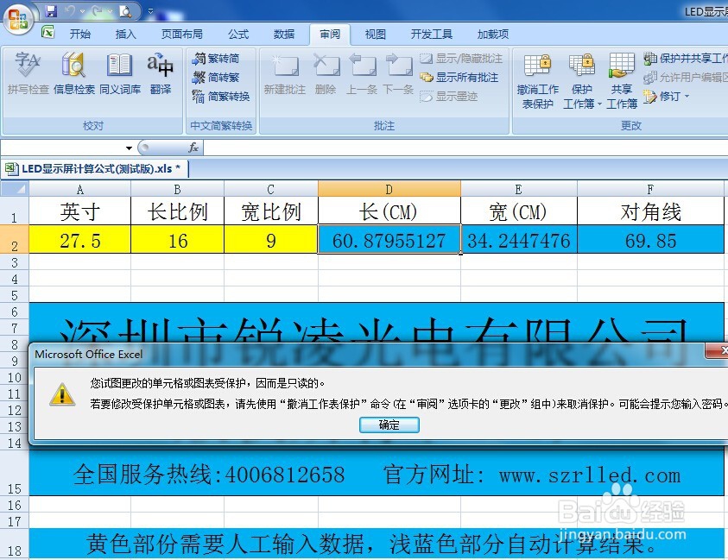
Task: Open the 视图 ribbon tab
Action: pos(375,34)
